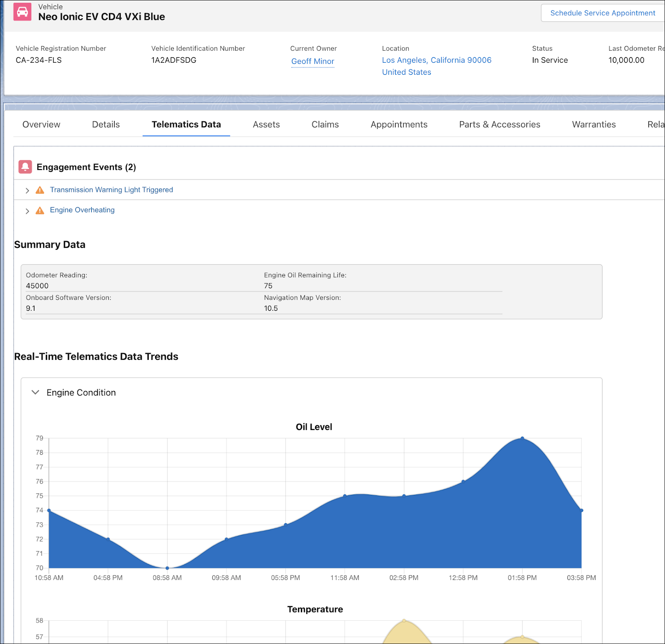
Task: Click the Oil Level chart title
Action: coord(314,427)
